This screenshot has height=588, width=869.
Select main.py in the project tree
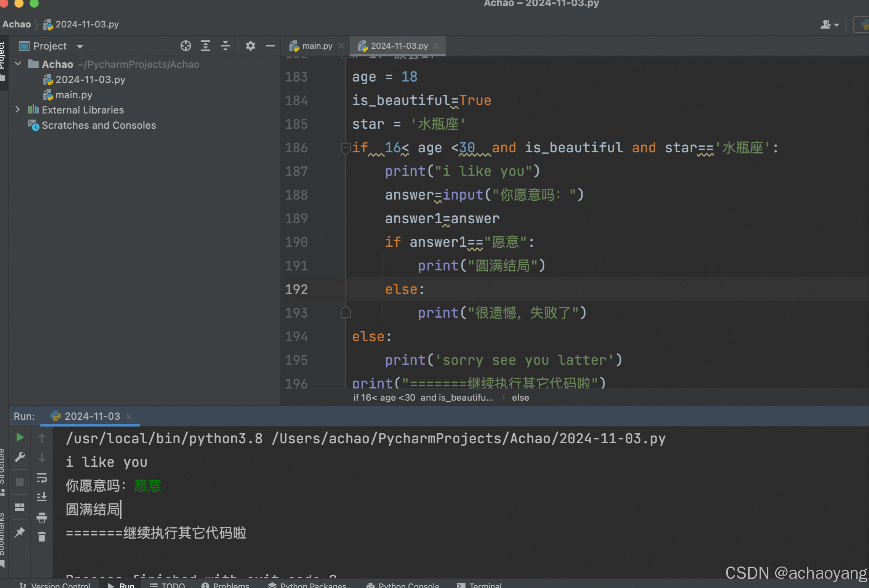[74, 95]
